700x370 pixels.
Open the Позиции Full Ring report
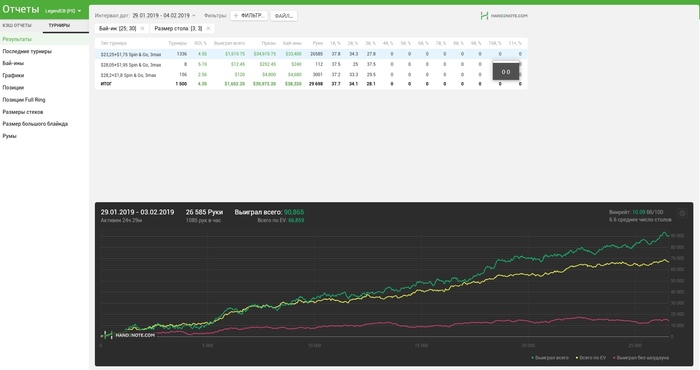(24, 100)
